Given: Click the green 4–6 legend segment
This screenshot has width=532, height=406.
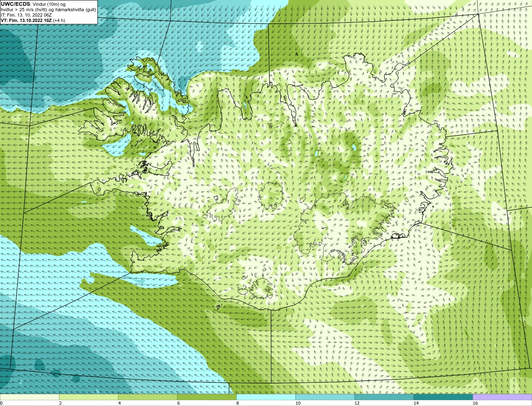Looking at the screenshot, I should 148,397.
